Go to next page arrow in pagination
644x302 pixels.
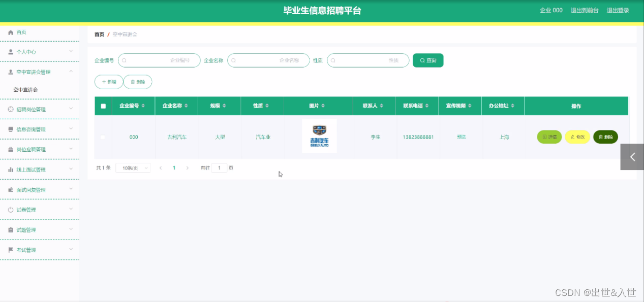pyautogui.click(x=187, y=168)
